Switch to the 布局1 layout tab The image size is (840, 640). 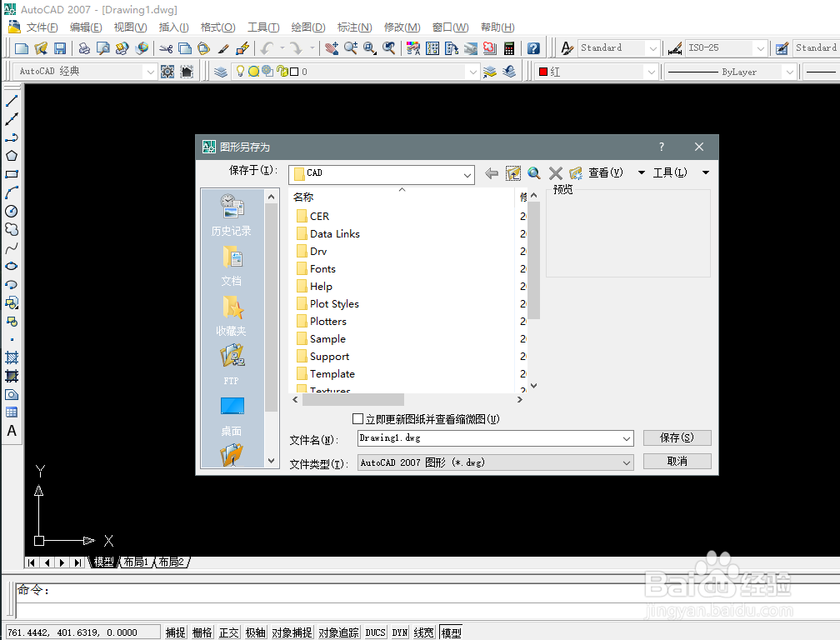(136, 562)
